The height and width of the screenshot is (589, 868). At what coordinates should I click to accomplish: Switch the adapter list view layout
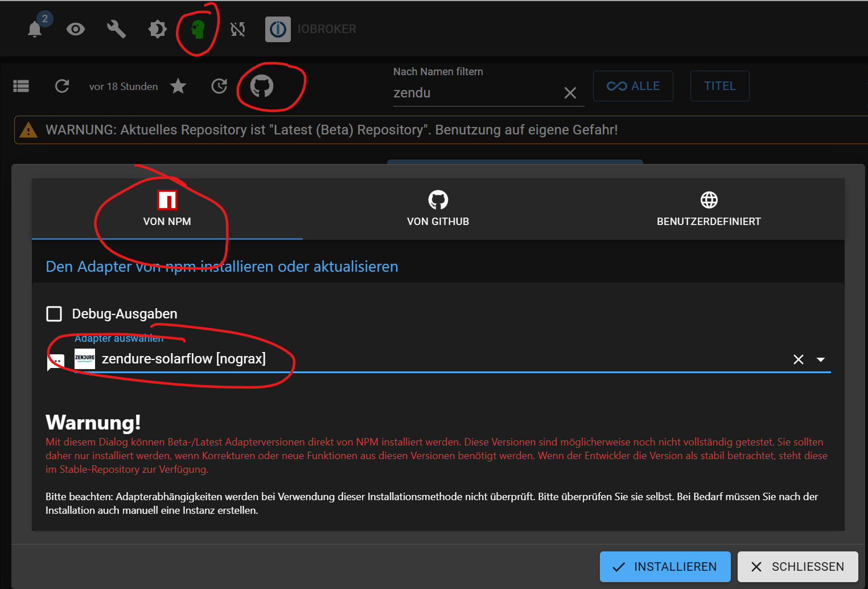(x=21, y=86)
